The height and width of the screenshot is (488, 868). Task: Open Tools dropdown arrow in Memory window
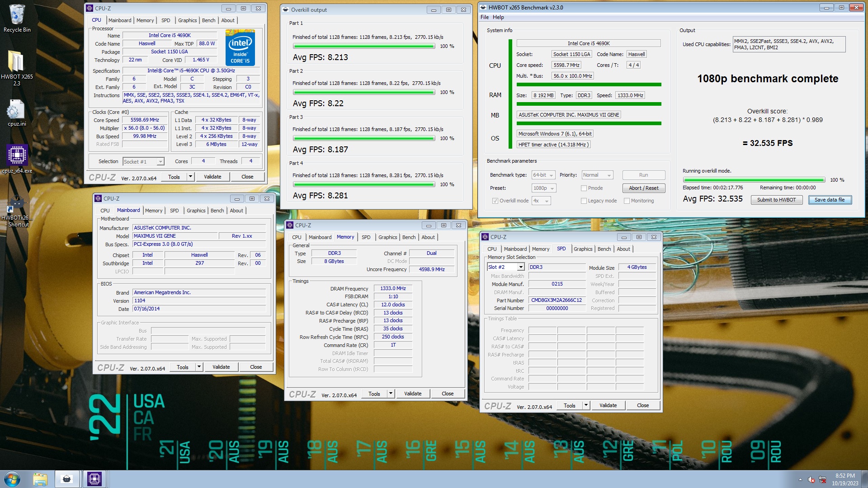click(391, 394)
